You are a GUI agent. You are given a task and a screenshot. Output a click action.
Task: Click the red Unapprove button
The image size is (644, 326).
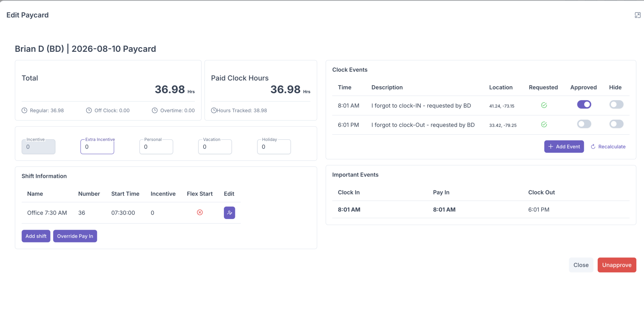[x=617, y=265]
